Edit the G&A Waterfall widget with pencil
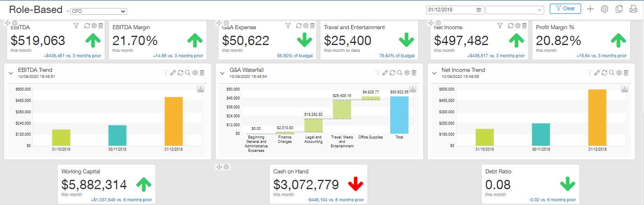 click(385, 73)
